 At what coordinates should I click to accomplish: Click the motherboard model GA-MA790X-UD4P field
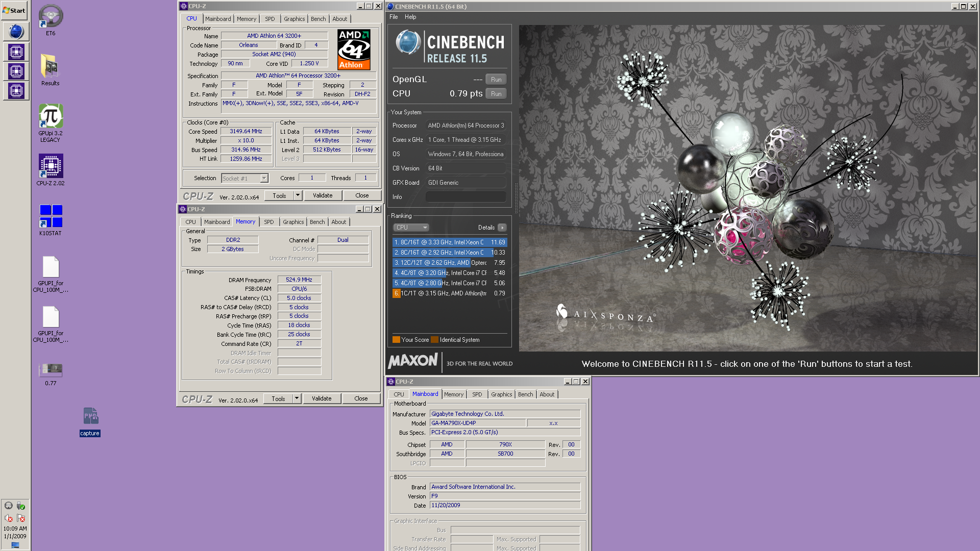pyautogui.click(x=477, y=423)
